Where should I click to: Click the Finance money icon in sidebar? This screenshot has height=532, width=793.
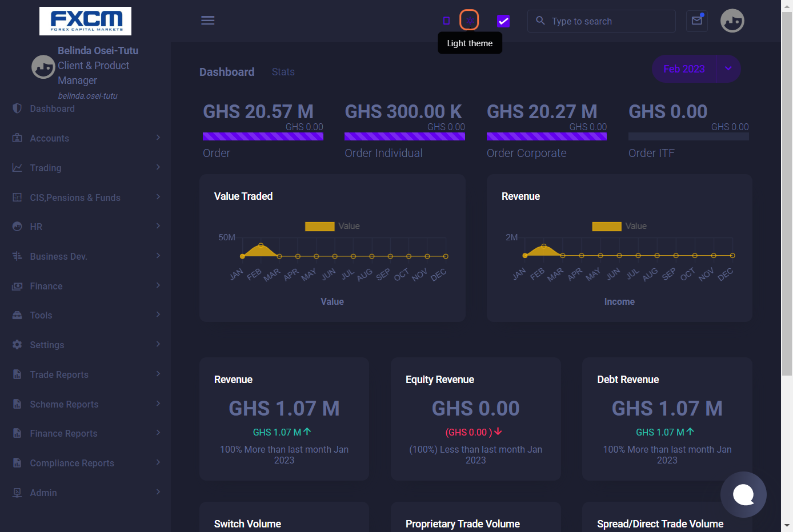17,286
